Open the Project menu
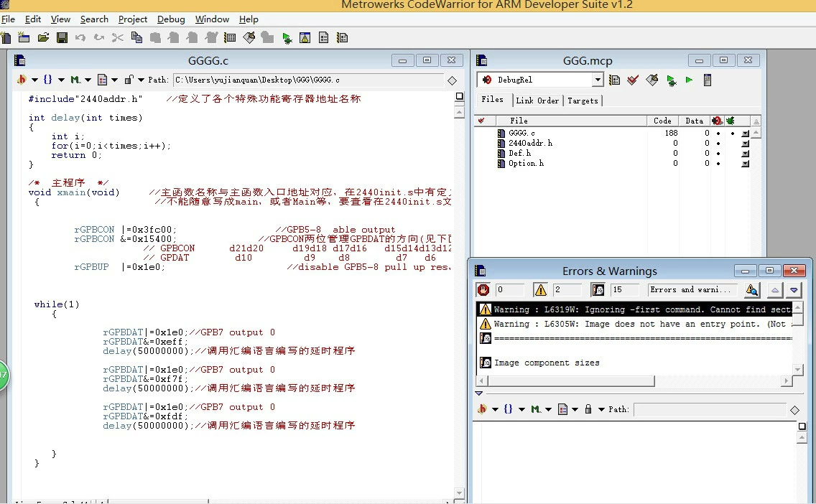 click(132, 19)
